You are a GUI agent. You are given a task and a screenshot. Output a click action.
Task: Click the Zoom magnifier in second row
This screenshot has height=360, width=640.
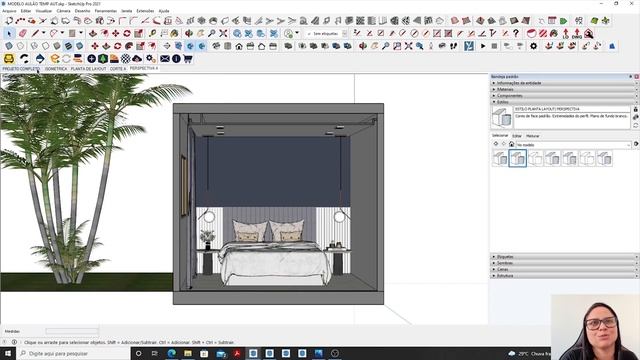(x=212, y=33)
